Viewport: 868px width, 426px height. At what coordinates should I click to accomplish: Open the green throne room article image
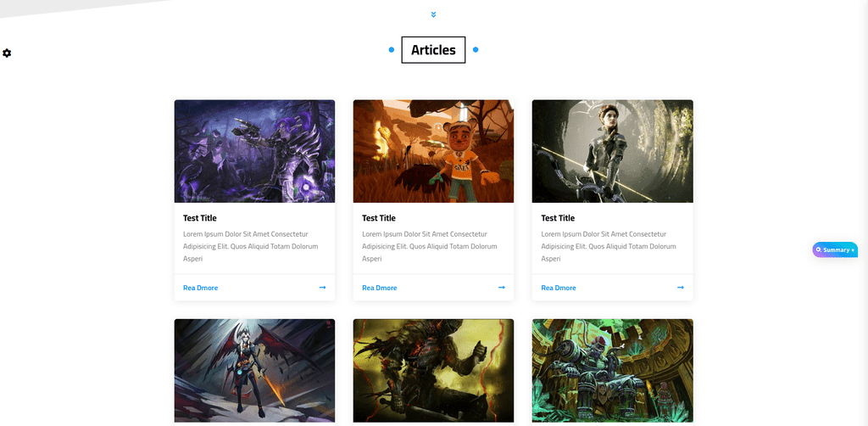pos(612,371)
